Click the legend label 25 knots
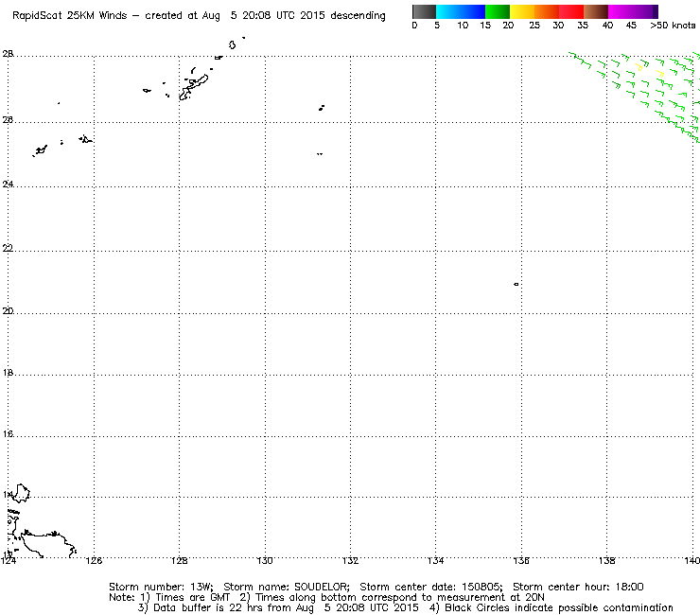Image resolution: width=700 pixels, height=615 pixels. point(534,26)
